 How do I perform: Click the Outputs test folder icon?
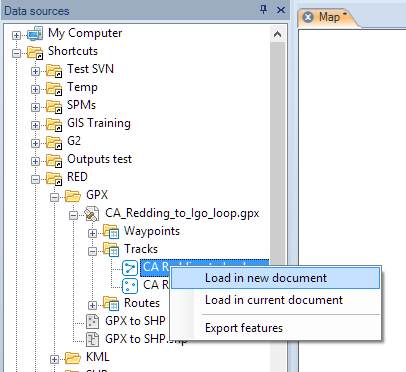(54, 160)
